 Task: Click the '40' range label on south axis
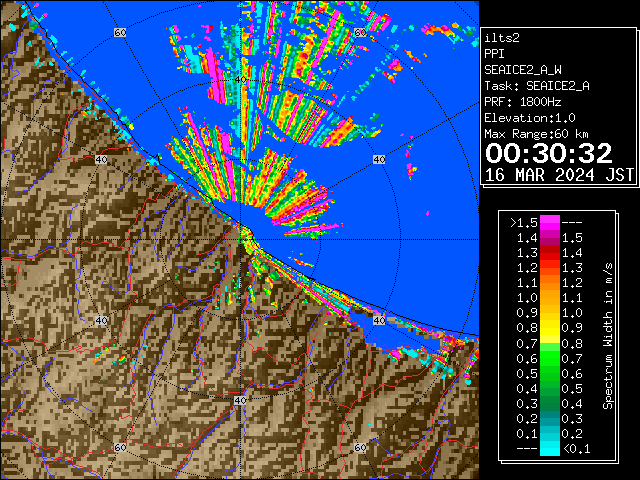(240, 400)
